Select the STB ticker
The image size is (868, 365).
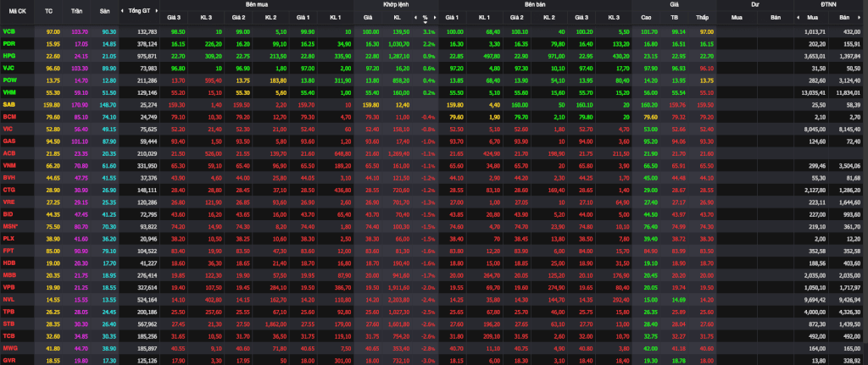8,323
